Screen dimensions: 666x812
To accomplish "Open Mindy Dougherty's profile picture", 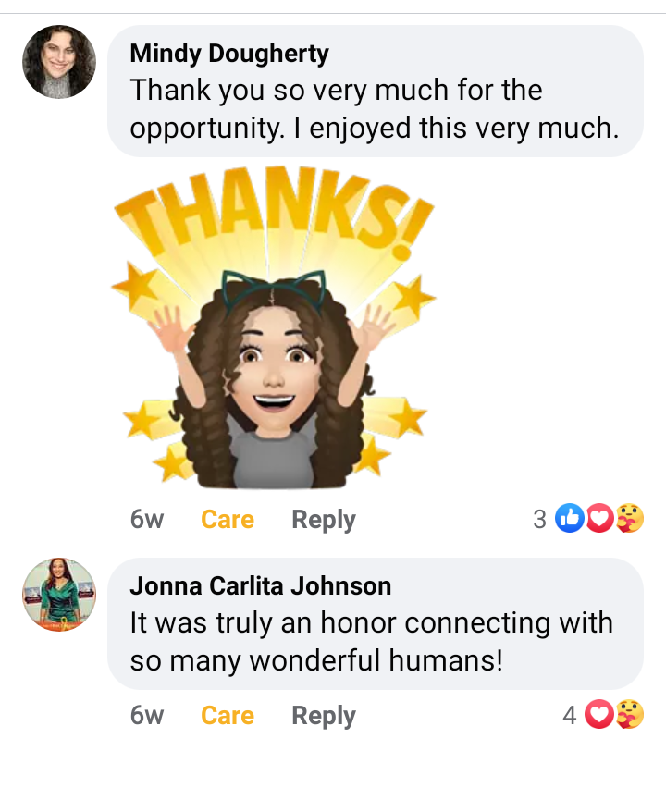I will click(59, 62).
